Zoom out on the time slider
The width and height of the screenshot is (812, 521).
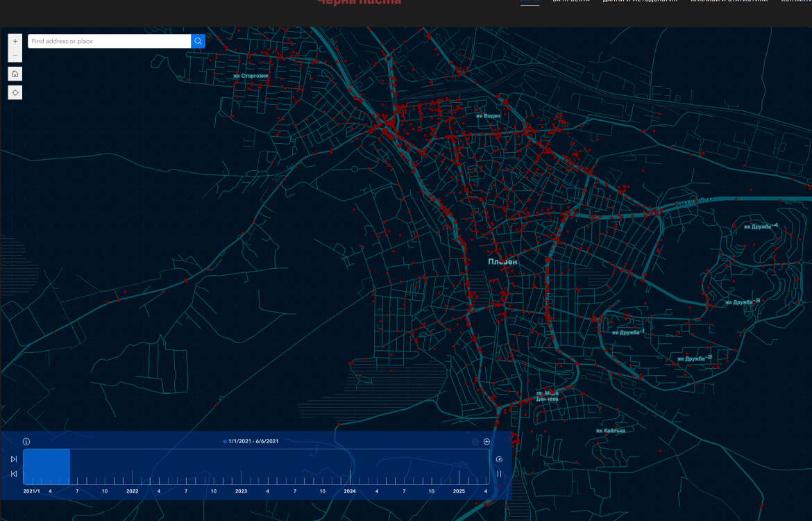coord(475,442)
